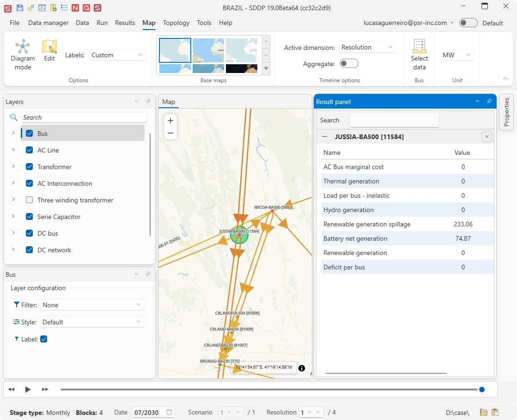
Task: Open the Results menu
Action: click(125, 23)
